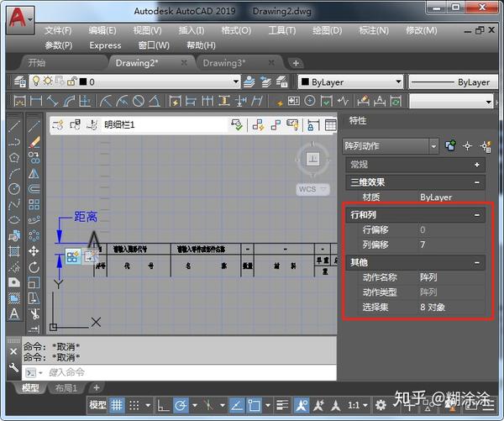This screenshot has width=504, height=421.
Task: Add a new drawing tab
Action: [296, 63]
